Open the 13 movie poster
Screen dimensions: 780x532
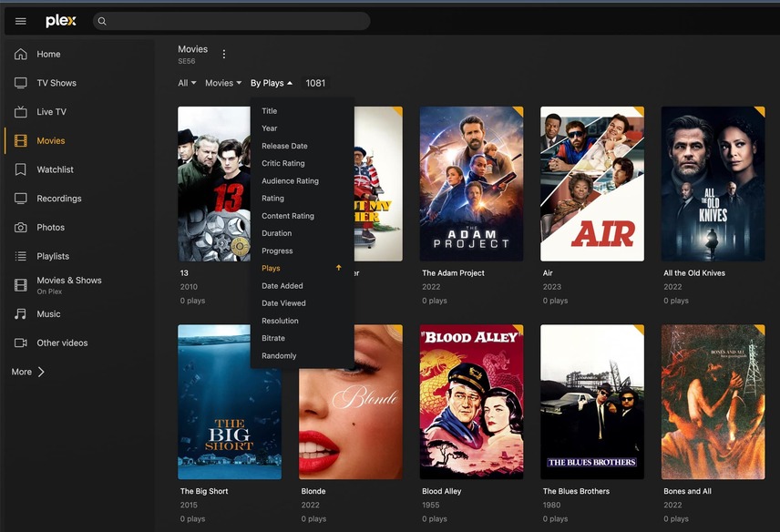coord(214,183)
